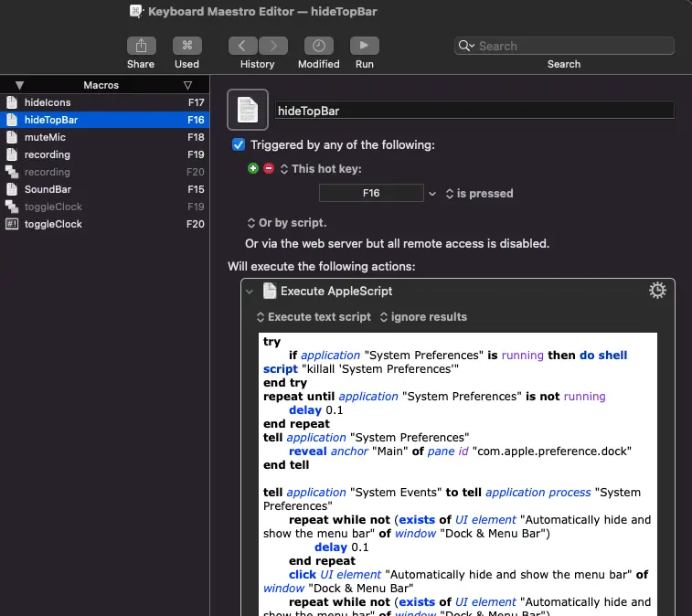Collapse the Execute AppleScript action chevron
Image resolution: width=692 pixels, height=616 pixels.
[x=250, y=292]
